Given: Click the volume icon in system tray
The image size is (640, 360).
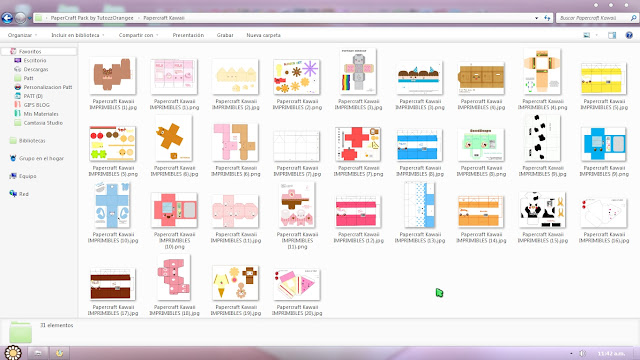Looking at the screenshot, I should tap(583, 353).
